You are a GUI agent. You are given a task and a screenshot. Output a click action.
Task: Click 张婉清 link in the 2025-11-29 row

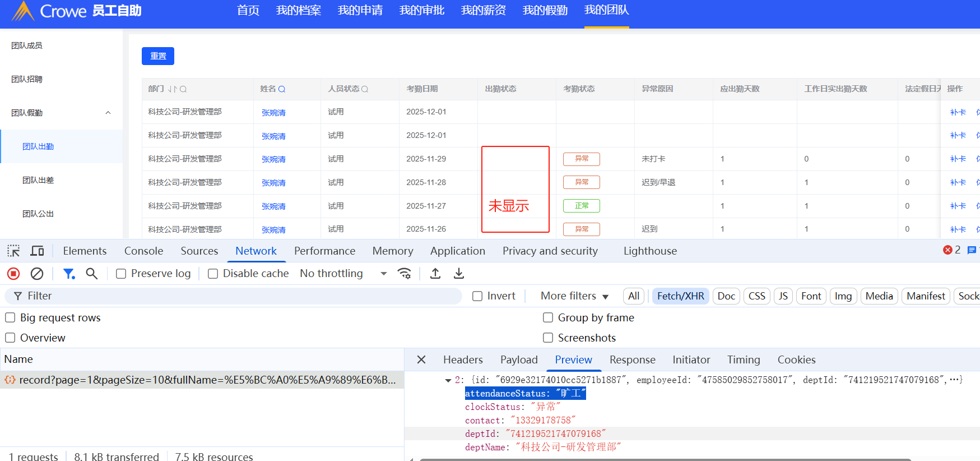point(273,159)
